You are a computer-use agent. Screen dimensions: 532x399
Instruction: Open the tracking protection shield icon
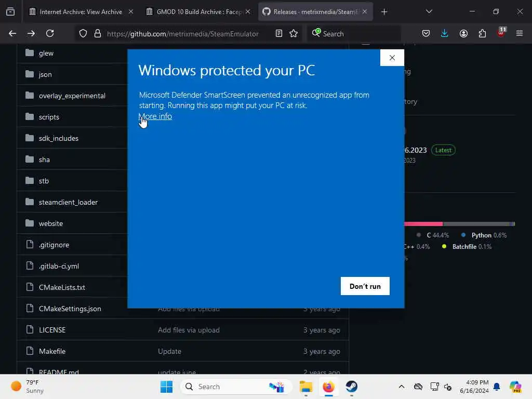pyautogui.click(x=83, y=33)
